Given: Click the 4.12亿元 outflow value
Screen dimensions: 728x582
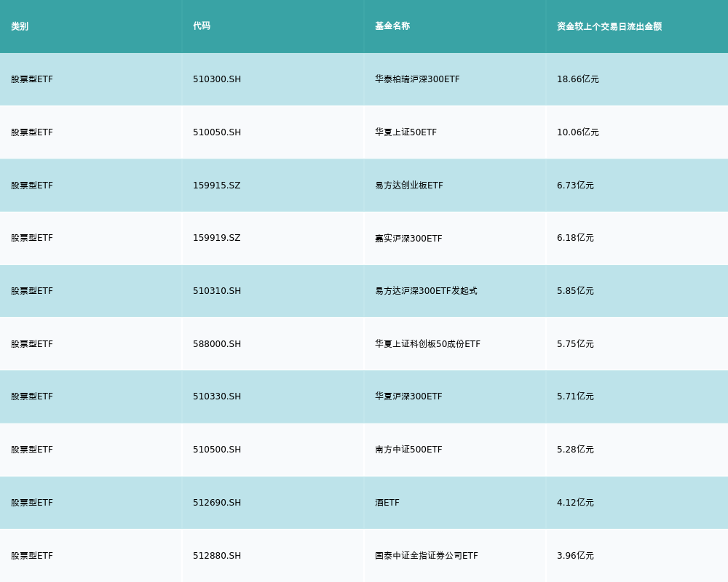Looking at the screenshot, I should click(575, 503).
